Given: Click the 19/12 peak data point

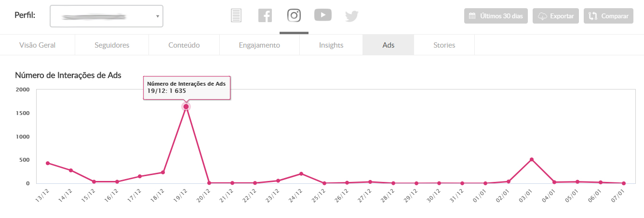Looking at the screenshot, I should [186, 107].
